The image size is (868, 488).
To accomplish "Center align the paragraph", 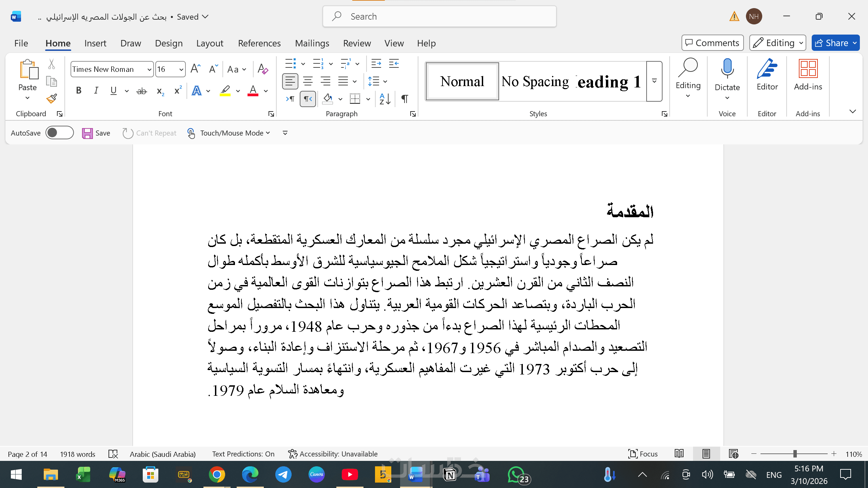I will [x=308, y=81].
